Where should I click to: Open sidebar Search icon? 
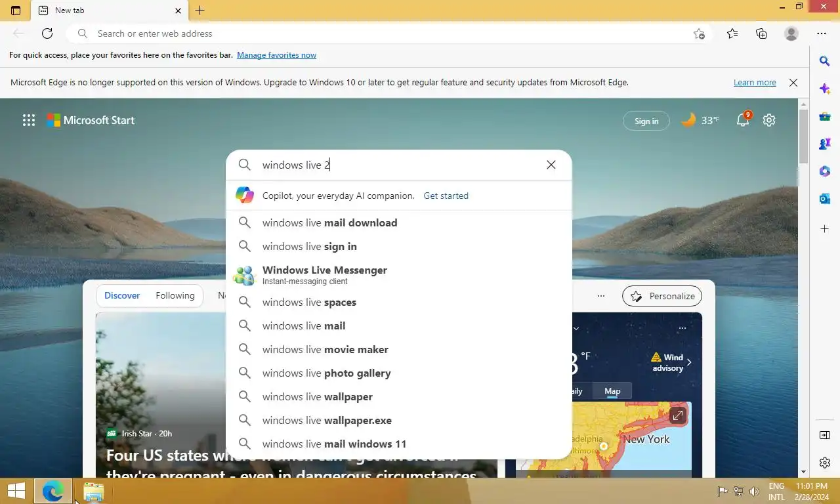click(x=825, y=61)
